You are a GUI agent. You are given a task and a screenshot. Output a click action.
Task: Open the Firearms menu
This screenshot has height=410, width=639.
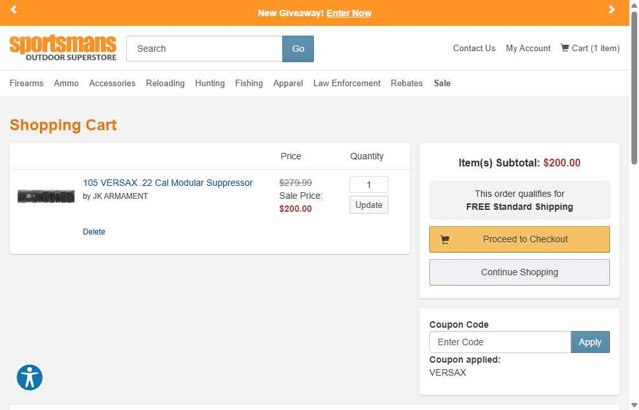coord(27,83)
